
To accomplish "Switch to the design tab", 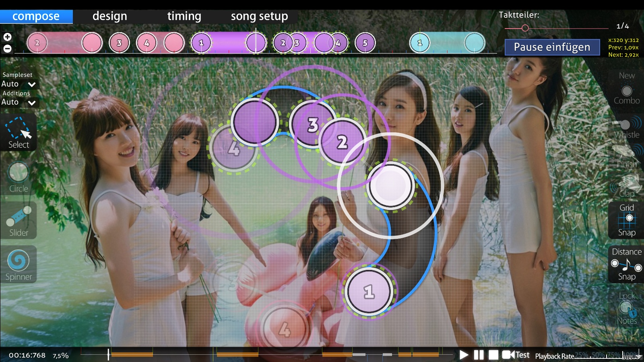I will (109, 16).
